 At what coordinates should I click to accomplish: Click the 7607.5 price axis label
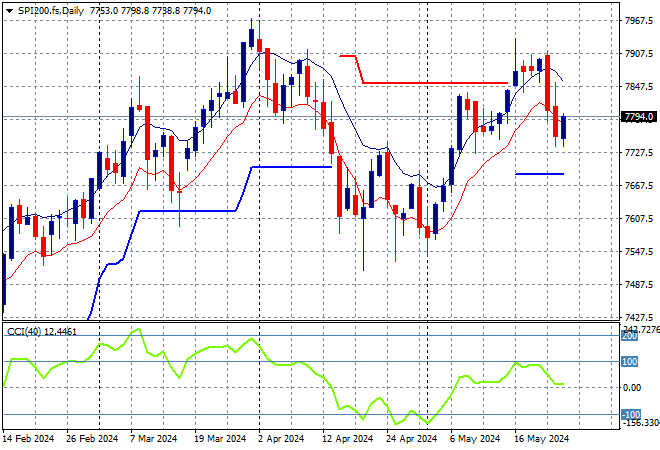click(638, 219)
